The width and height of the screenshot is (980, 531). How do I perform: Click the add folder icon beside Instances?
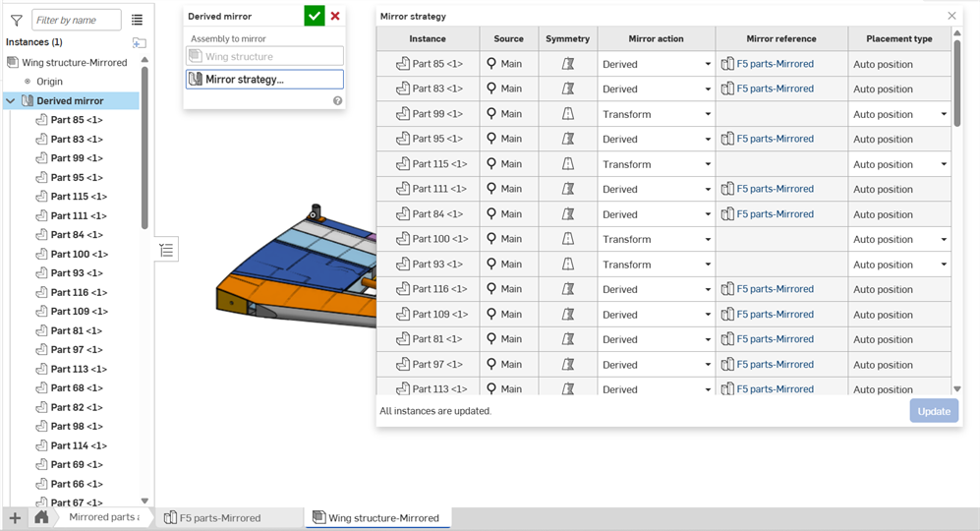coord(139,42)
